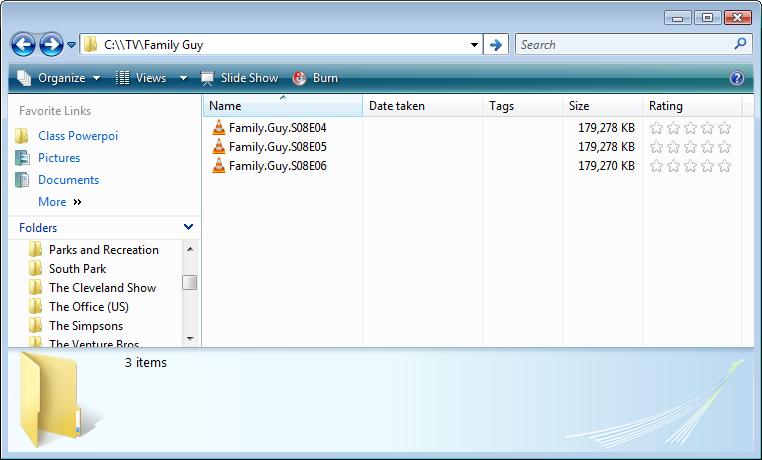This screenshot has height=460, width=762.
Task: Sort by the Size column header
Action: point(603,106)
